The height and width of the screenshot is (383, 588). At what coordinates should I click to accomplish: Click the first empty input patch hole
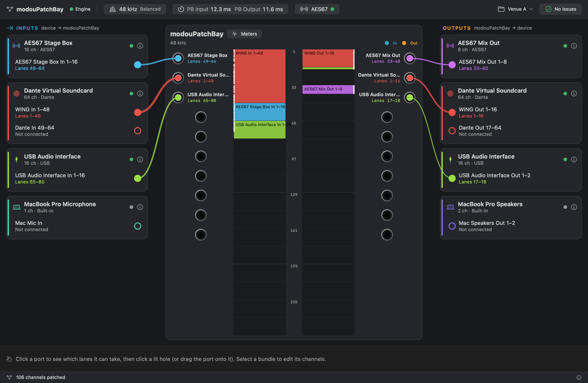(x=201, y=117)
